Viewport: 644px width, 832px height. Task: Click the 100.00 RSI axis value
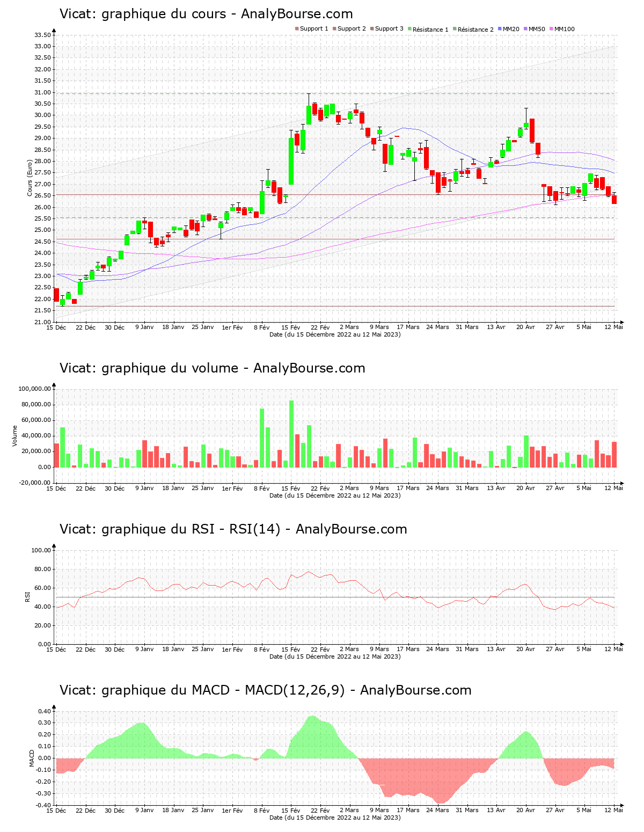click(41, 550)
